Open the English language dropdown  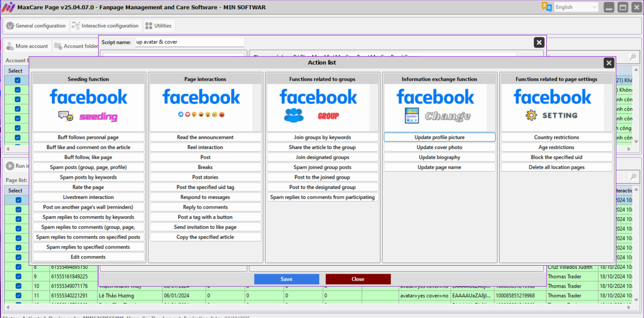576,7
